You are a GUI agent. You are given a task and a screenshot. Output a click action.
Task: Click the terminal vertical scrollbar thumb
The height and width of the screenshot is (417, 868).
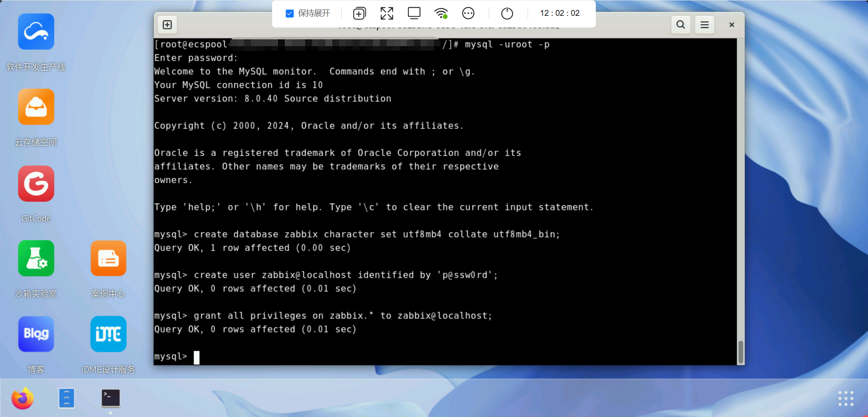click(741, 352)
